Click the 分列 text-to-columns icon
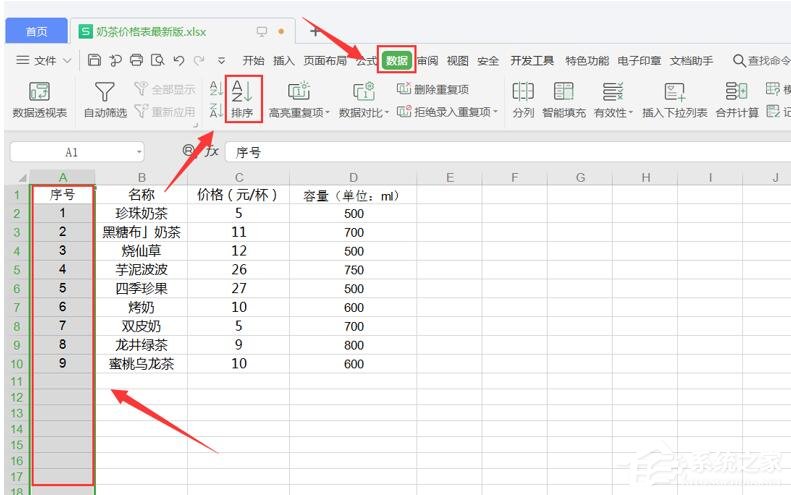This screenshot has width=791, height=495. click(x=523, y=99)
